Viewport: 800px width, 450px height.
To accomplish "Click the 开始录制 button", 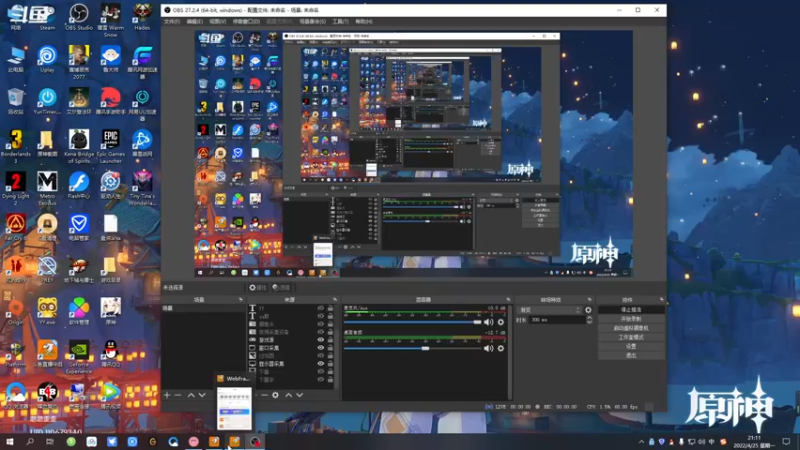I will click(631, 319).
